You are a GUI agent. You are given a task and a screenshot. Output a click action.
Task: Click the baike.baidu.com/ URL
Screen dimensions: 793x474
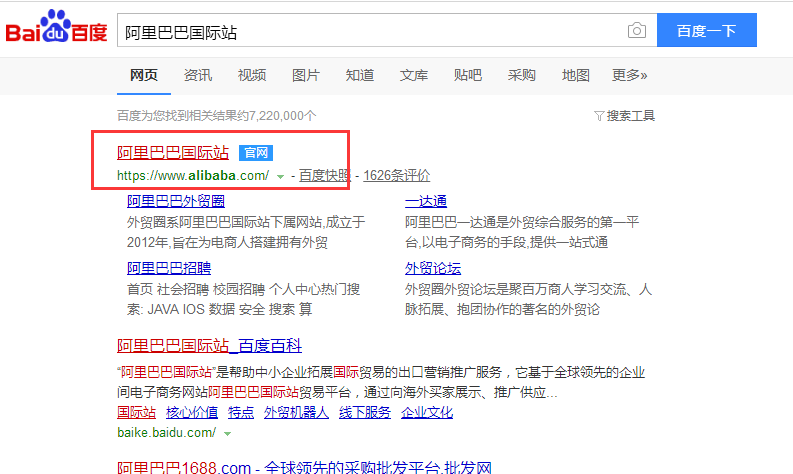[x=166, y=433]
